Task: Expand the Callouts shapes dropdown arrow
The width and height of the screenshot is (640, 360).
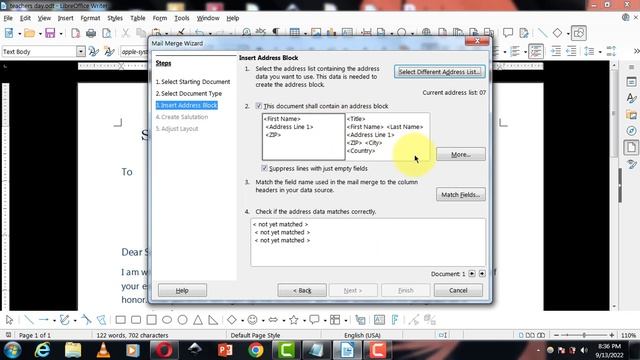Action: coord(325,320)
